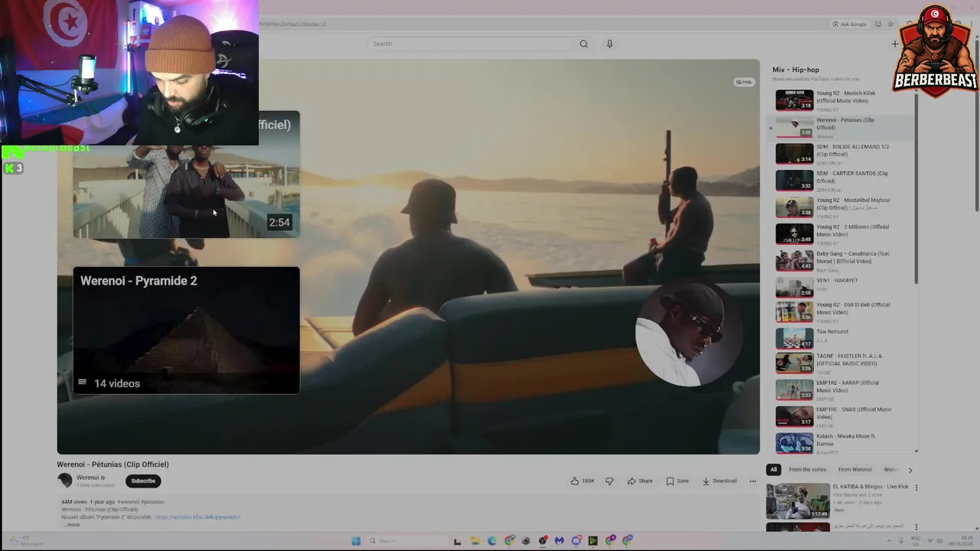Play VEN1 - HAKAYET from mix

click(842, 287)
